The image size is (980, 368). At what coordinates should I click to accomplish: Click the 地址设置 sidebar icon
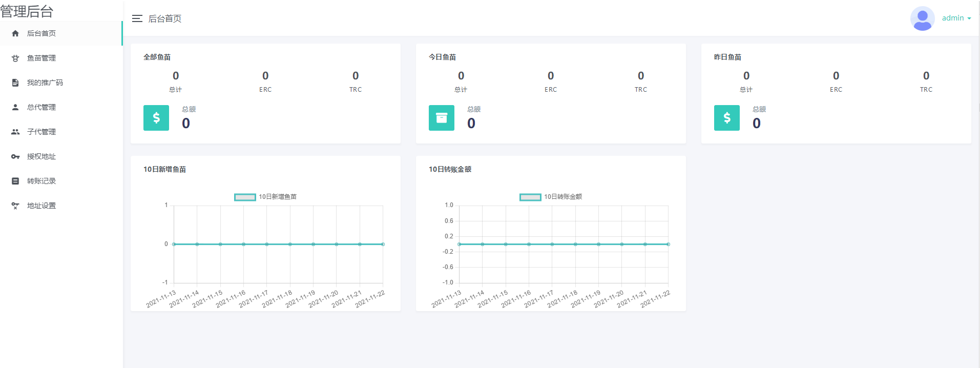(15, 206)
